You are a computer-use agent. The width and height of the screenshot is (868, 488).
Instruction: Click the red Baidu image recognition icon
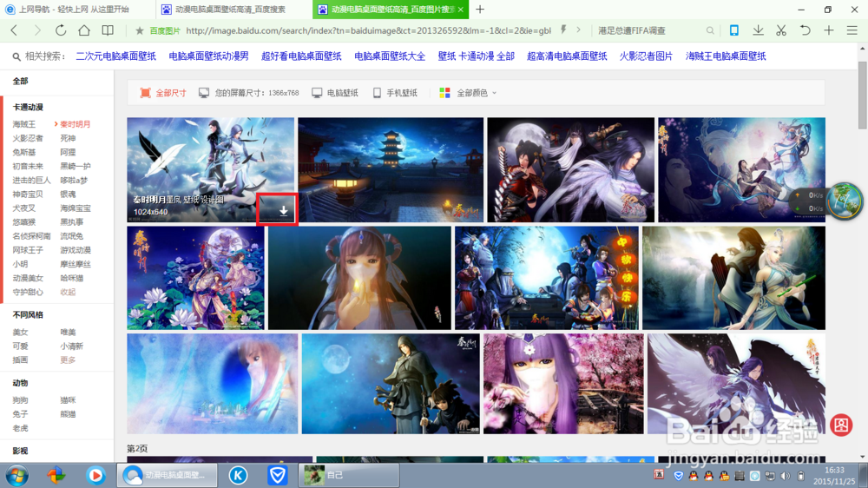pyautogui.click(x=841, y=425)
